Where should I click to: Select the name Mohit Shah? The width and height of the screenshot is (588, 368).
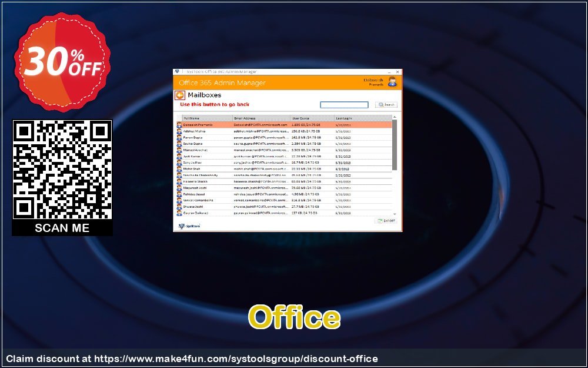click(x=192, y=169)
